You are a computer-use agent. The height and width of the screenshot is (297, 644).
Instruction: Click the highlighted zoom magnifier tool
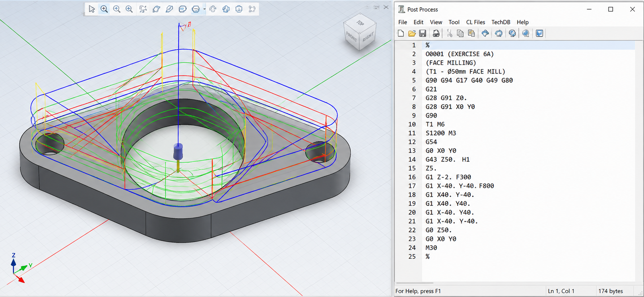(x=104, y=9)
